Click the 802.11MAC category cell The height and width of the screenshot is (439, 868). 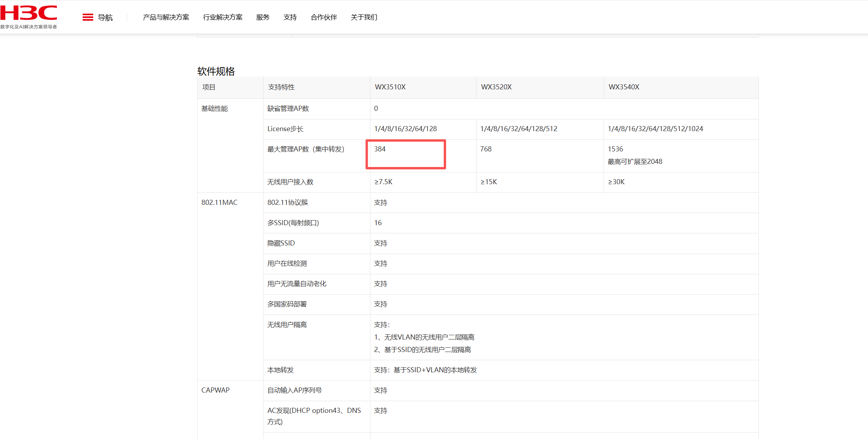[x=219, y=203]
